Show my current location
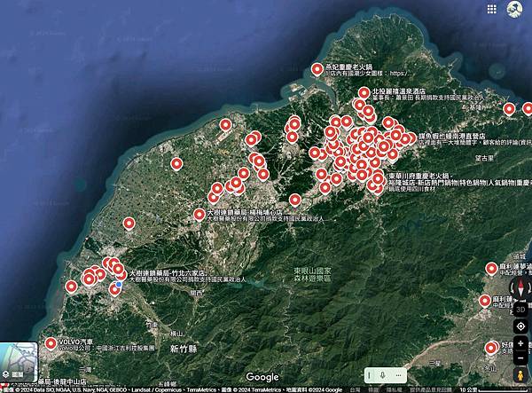This screenshot has width=532, height=393. coord(520,326)
